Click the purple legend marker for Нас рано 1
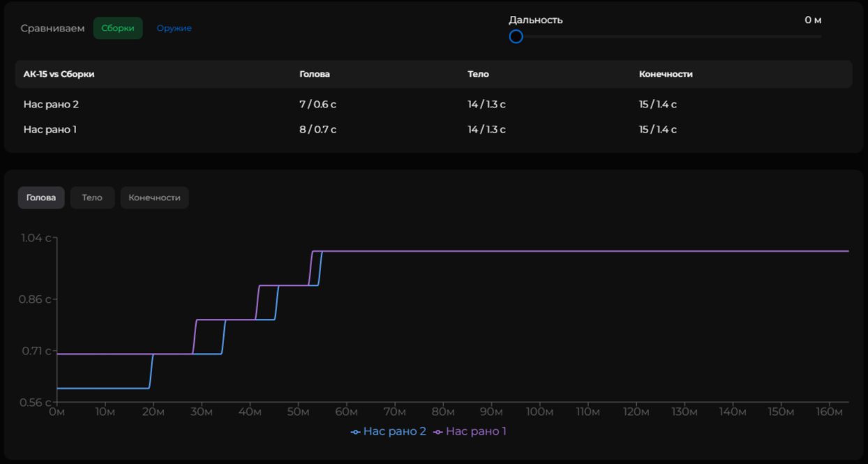The height and width of the screenshot is (464, 868). pyautogui.click(x=438, y=432)
